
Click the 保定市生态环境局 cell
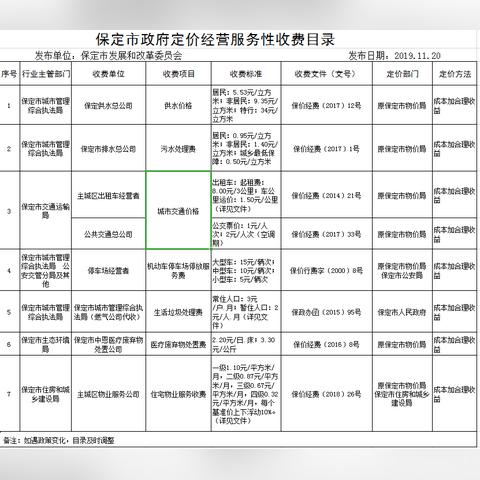[46, 344]
